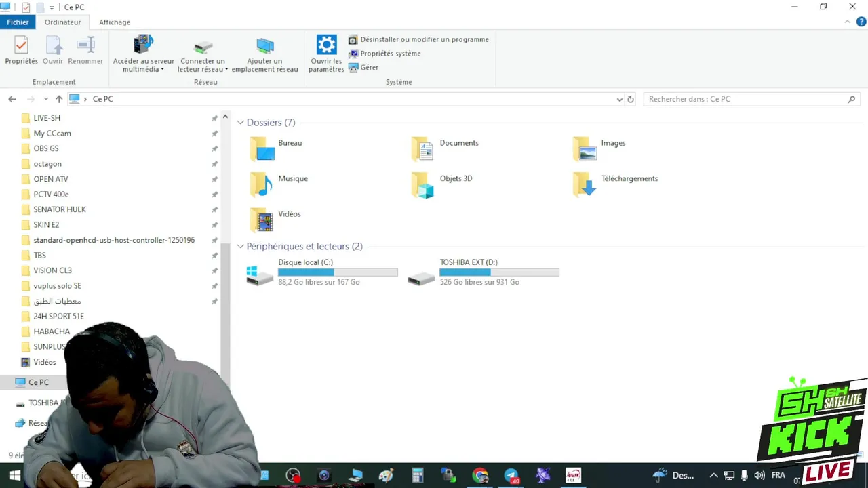Collapse the Dossiers (7) group
Viewport: 868px width, 488px height.
241,123
